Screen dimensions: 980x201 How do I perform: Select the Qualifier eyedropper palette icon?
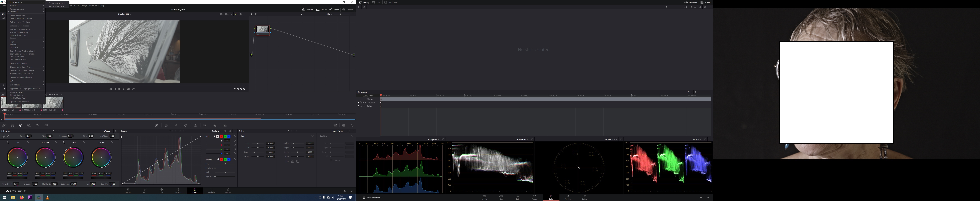tap(176, 125)
